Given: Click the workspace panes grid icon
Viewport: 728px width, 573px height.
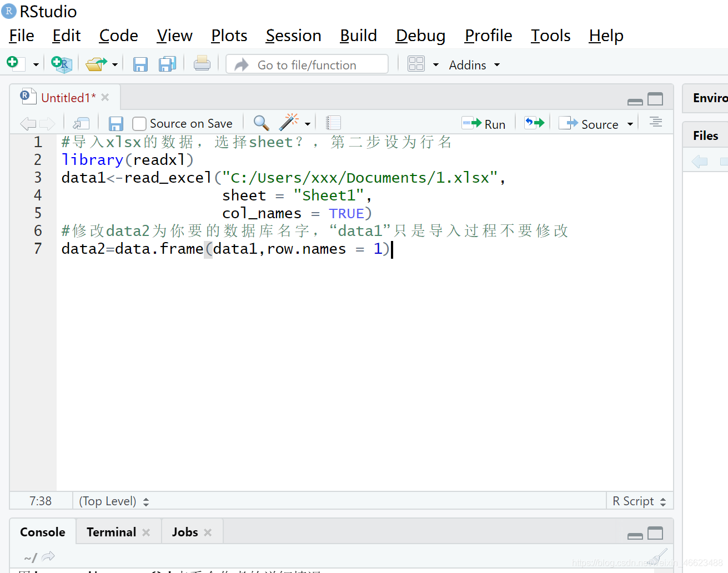Looking at the screenshot, I should point(416,64).
